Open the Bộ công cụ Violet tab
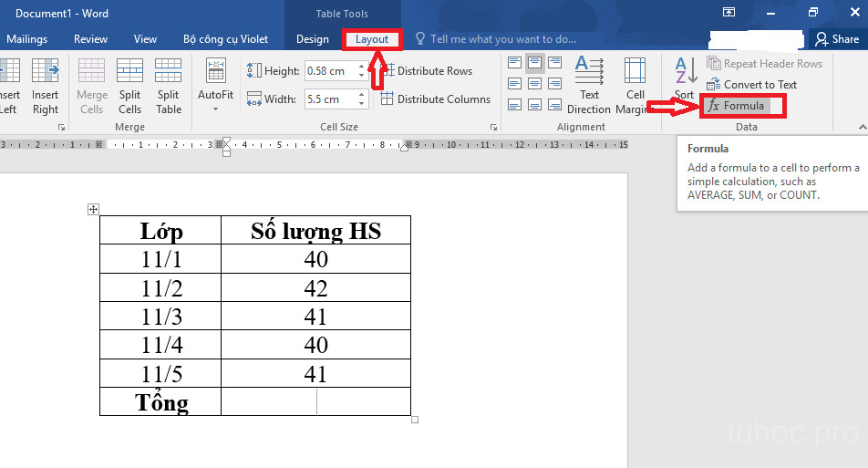Image resolution: width=868 pixels, height=468 pixels. (x=225, y=39)
